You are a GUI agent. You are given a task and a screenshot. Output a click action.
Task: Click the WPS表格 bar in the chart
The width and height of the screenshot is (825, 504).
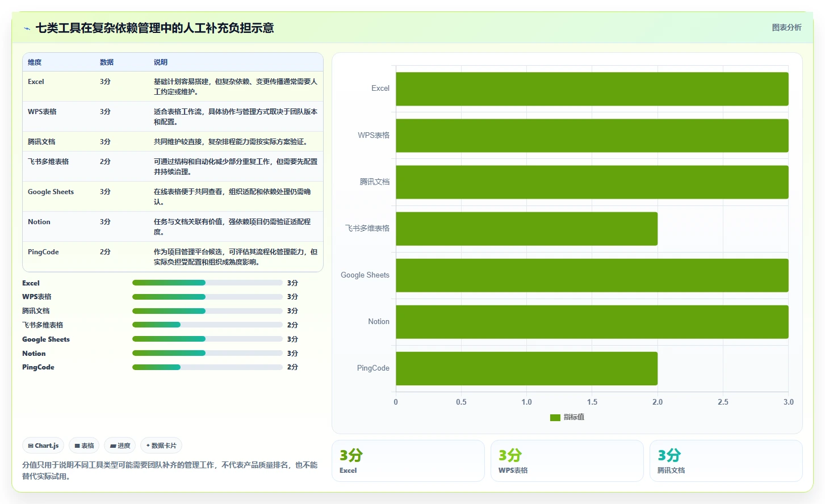(592, 136)
